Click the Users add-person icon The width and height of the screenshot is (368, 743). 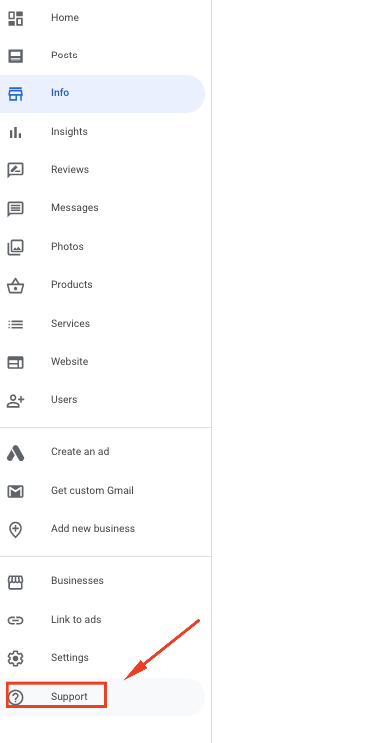point(15,401)
